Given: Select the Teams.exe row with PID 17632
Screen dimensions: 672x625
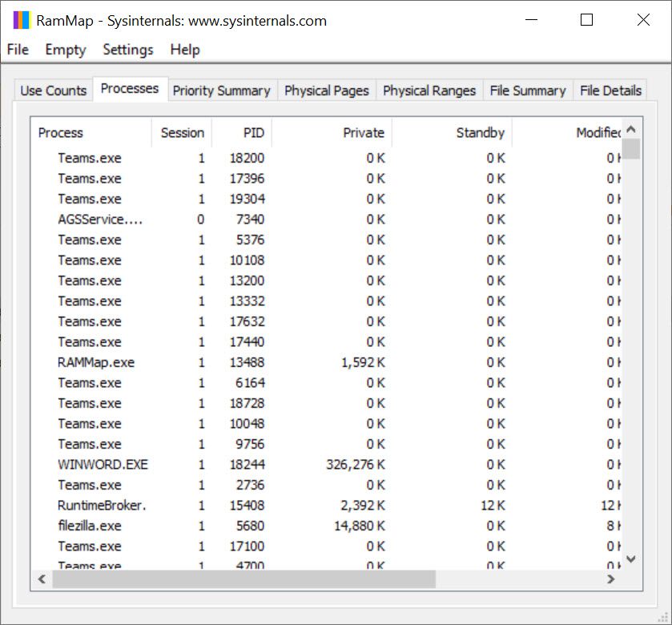Looking at the screenshot, I should coord(326,322).
